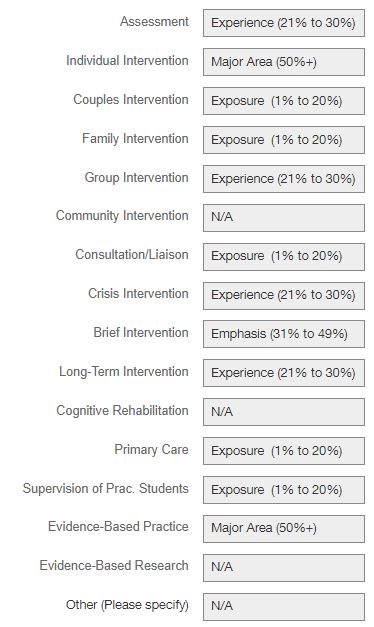Select the Long-Term Intervention value box
This screenshot has width=374, height=627.
tap(284, 373)
